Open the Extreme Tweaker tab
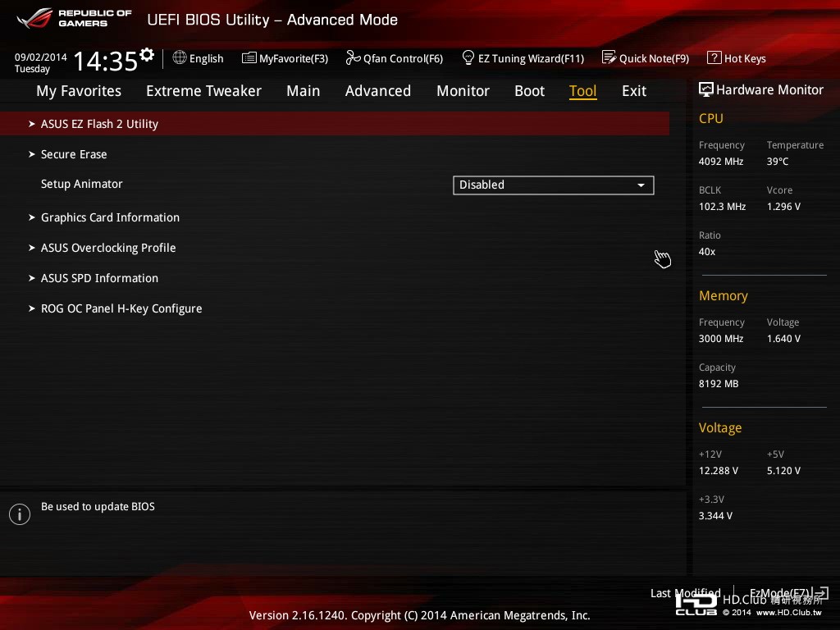Image resolution: width=840 pixels, height=630 pixels. pyautogui.click(x=203, y=91)
